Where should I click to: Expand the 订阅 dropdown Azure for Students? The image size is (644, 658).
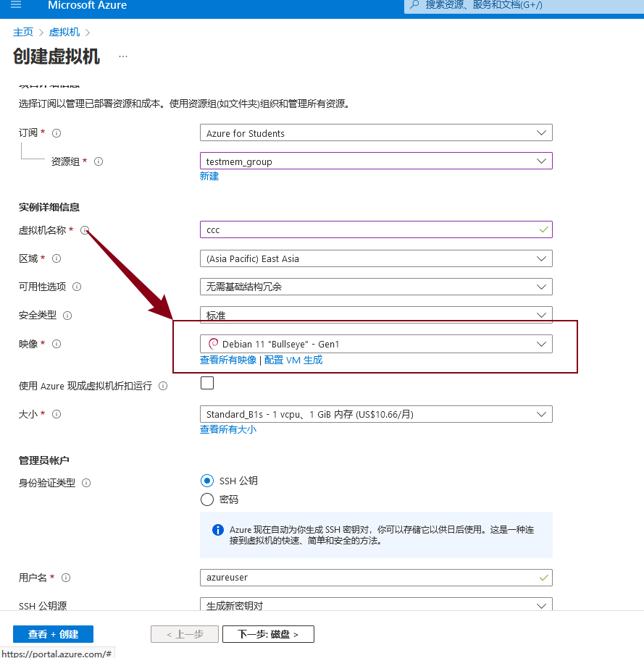point(375,133)
